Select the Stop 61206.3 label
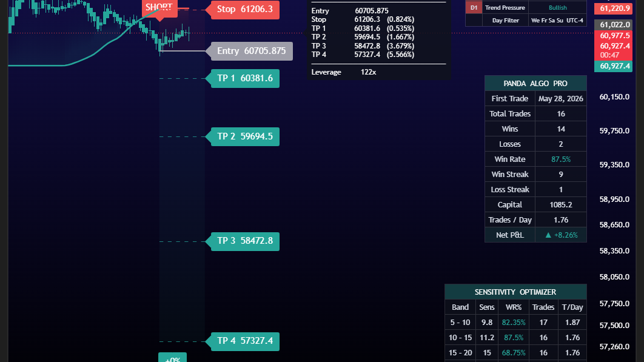The image size is (644, 362). [x=245, y=10]
